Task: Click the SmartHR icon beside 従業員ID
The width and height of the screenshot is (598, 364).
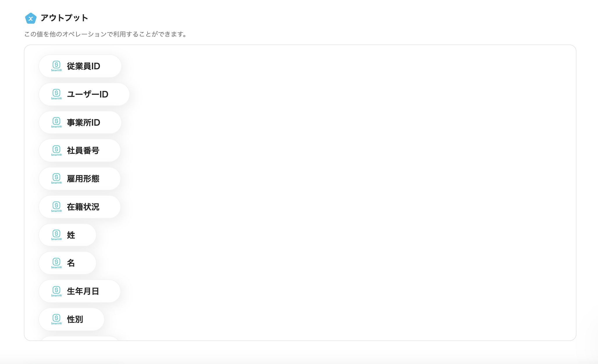Action: (x=56, y=66)
